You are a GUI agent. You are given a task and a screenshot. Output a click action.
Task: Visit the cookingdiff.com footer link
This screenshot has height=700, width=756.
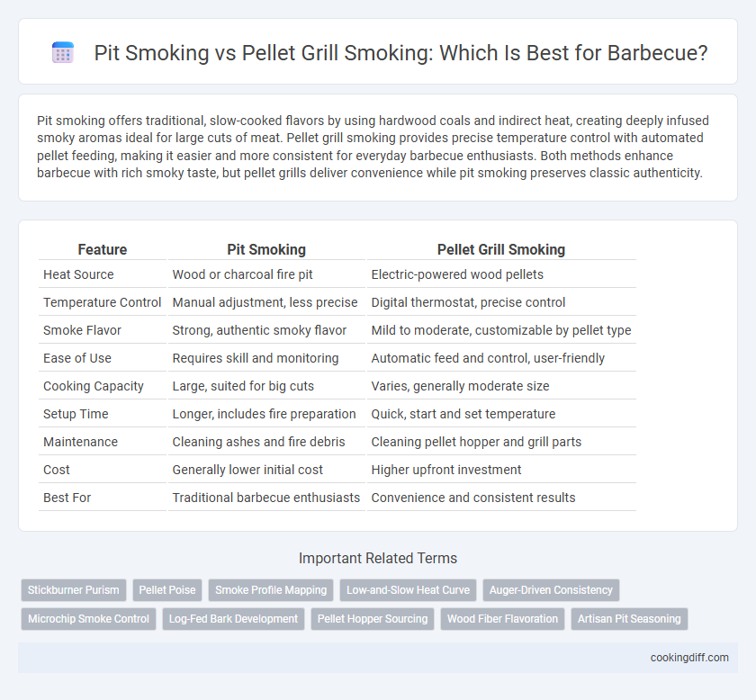[689, 658]
